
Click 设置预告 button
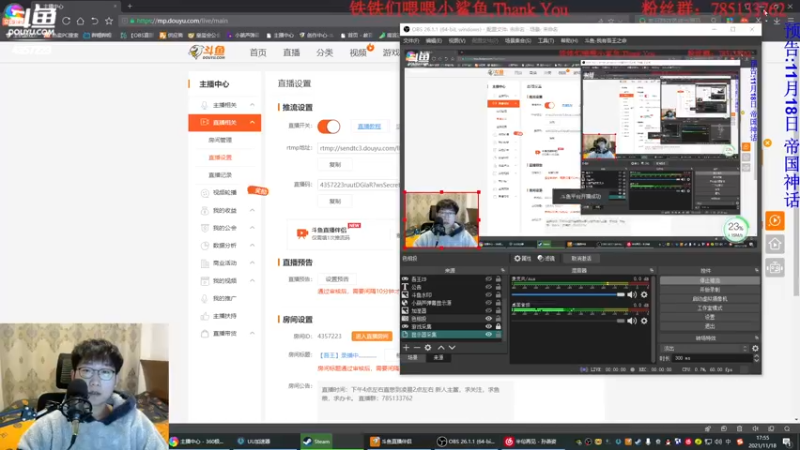[337, 279]
